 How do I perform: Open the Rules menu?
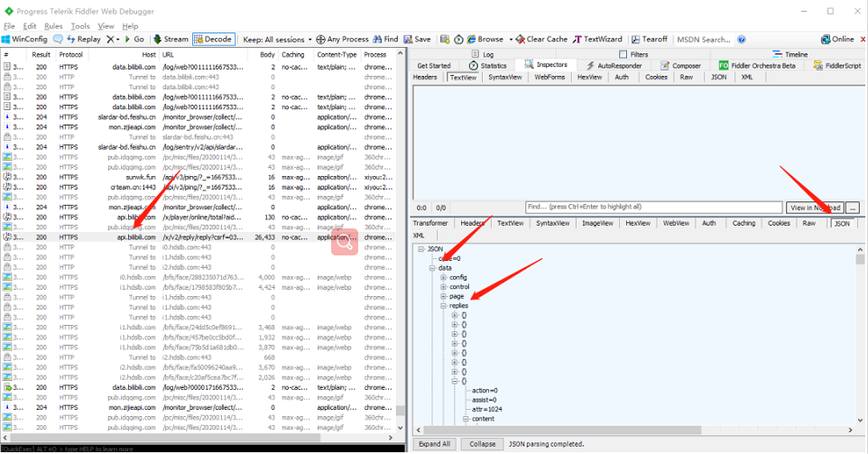coord(54,26)
